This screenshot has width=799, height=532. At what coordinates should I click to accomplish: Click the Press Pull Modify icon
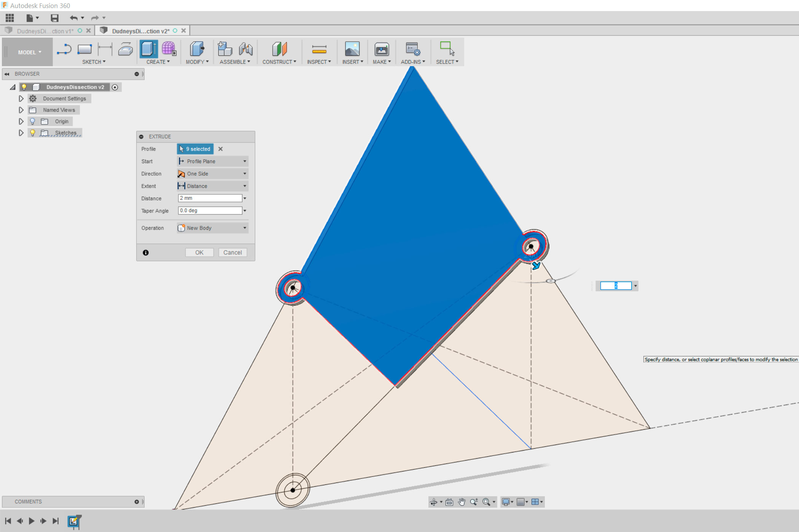pyautogui.click(x=197, y=49)
